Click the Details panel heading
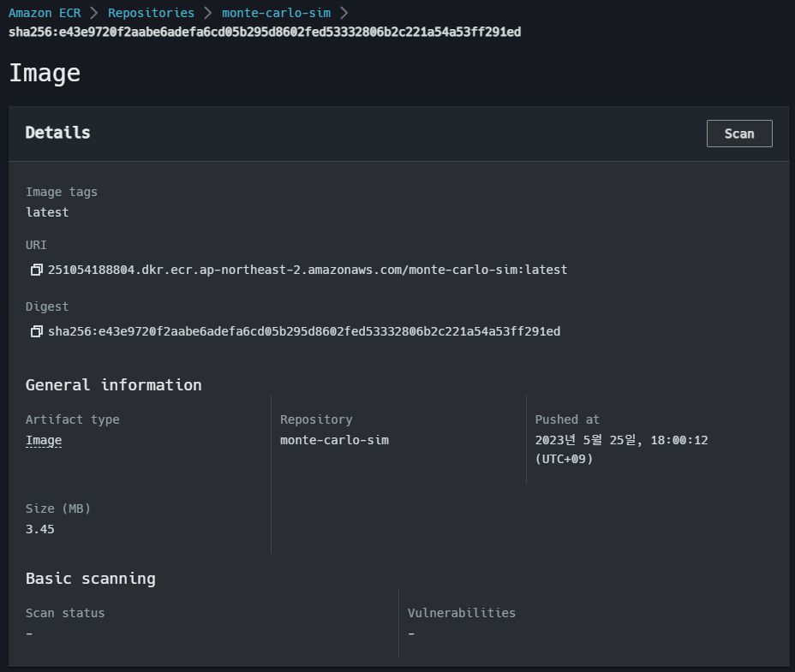This screenshot has height=672, width=795. 57,133
